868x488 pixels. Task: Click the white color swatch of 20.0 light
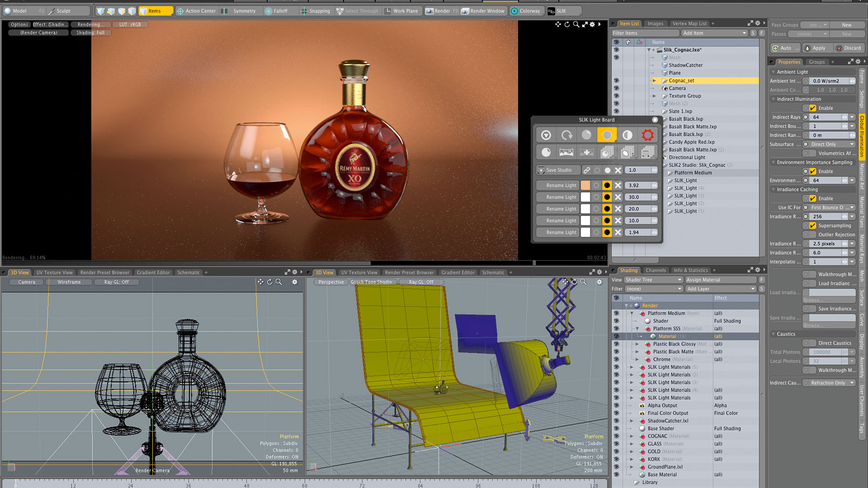pyautogui.click(x=585, y=209)
